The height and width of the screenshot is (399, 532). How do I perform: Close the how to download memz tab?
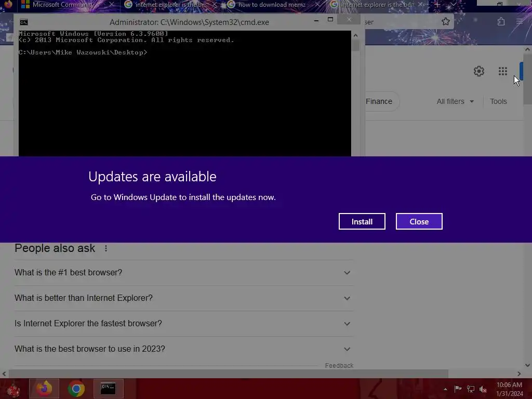coord(317,5)
